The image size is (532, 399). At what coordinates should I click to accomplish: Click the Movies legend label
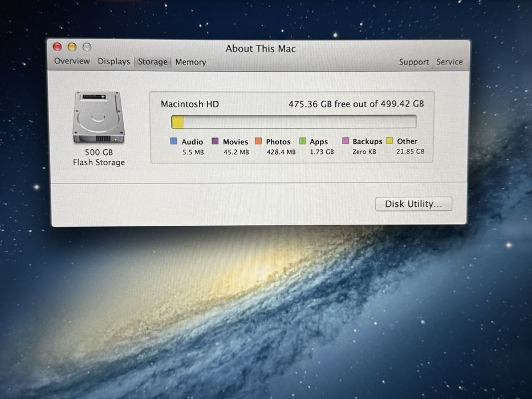pyautogui.click(x=235, y=142)
